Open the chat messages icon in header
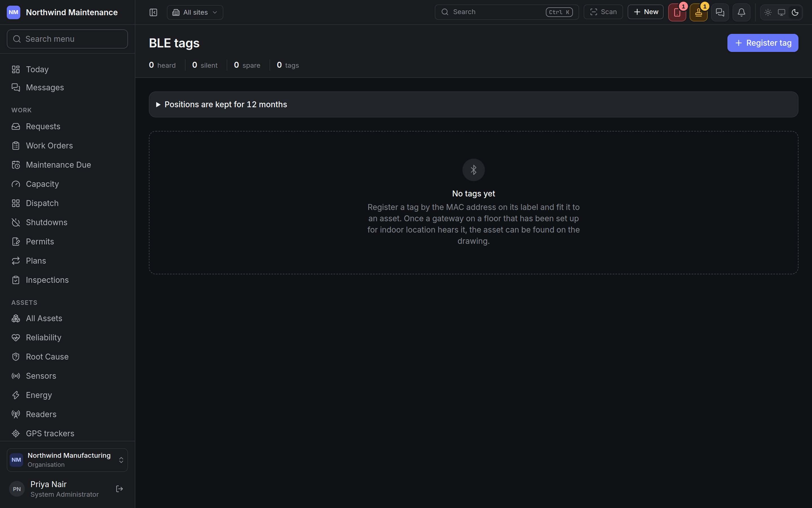The height and width of the screenshot is (508, 812). [x=720, y=12]
